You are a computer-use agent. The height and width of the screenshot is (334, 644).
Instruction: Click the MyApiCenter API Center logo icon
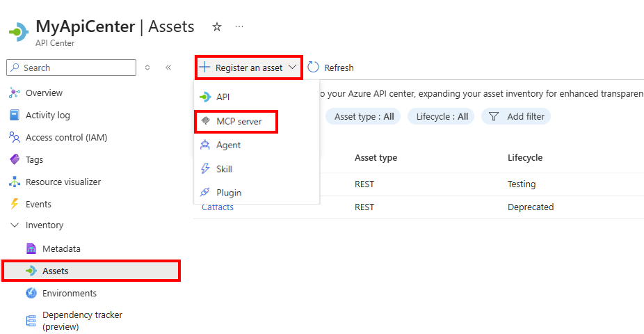point(19,31)
